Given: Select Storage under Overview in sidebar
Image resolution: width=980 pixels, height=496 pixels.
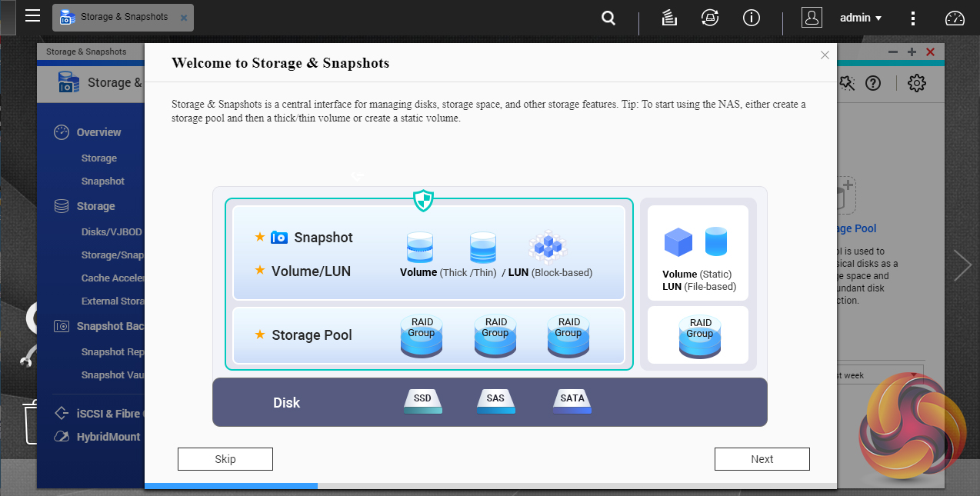Looking at the screenshot, I should 99,158.
